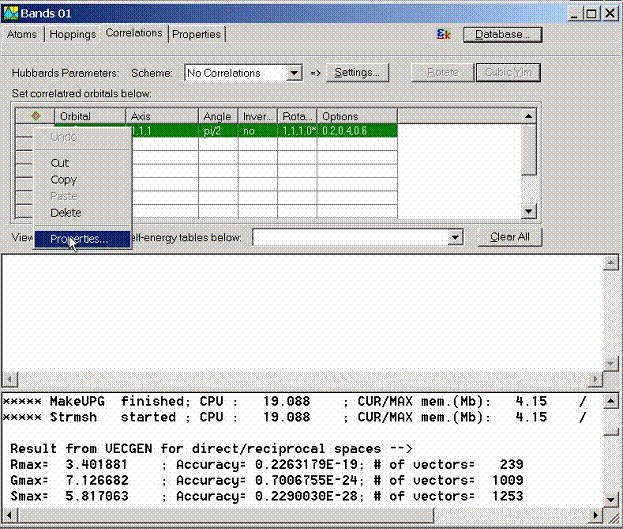
Task: Click the Ek icon beside the Database button
Action: pyautogui.click(x=445, y=34)
